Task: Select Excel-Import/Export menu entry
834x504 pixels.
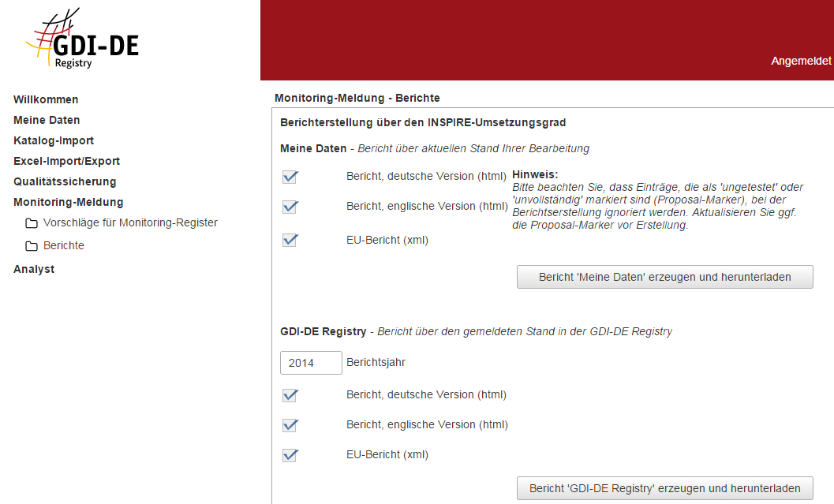Action: click(x=66, y=161)
